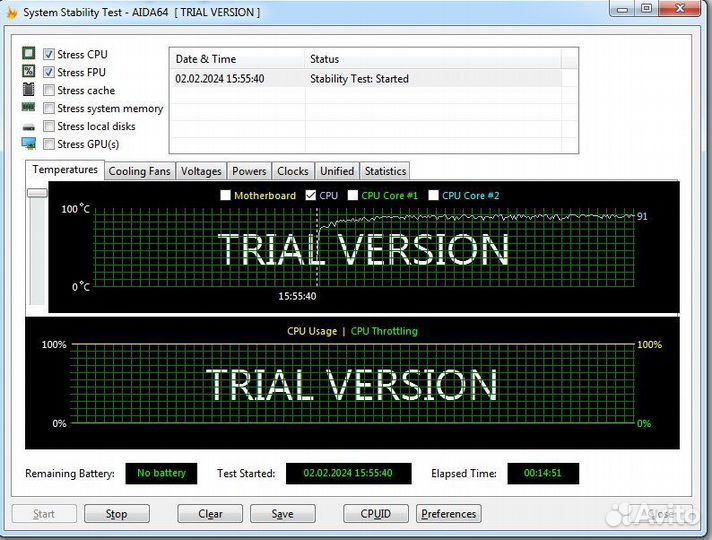Clear the test log

point(210,514)
